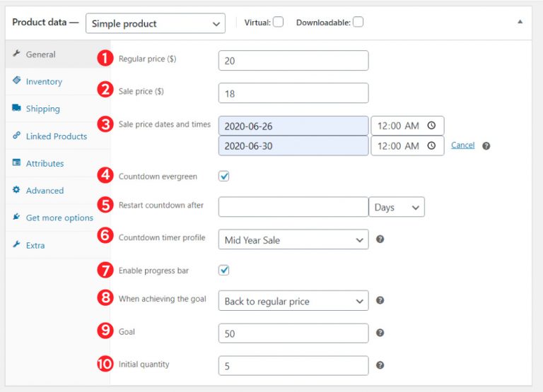Click the Regular price ($) label
Viewport: 543px width, 392px height.
pyautogui.click(x=147, y=59)
